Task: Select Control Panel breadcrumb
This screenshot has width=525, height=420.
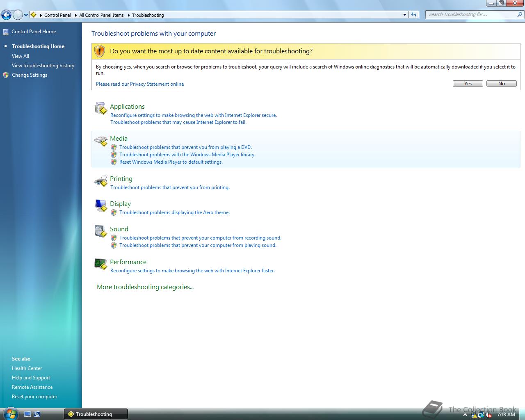Action: click(57, 15)
